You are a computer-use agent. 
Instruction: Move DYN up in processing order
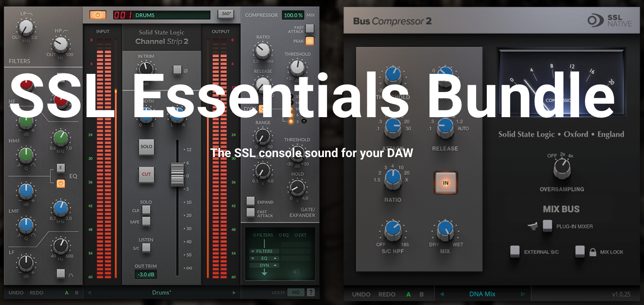(x=275, y=265)
